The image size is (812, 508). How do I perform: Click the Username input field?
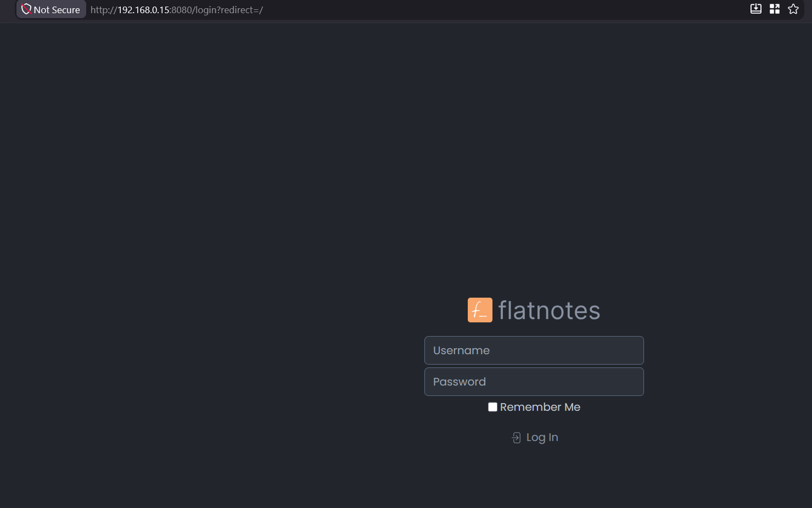click(534, 350)
